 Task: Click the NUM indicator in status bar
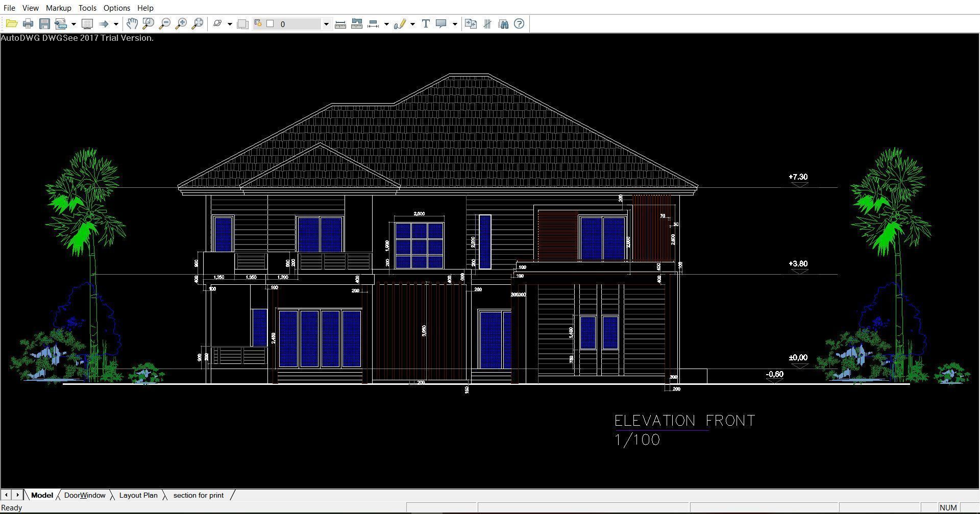[x=948, y=507]
